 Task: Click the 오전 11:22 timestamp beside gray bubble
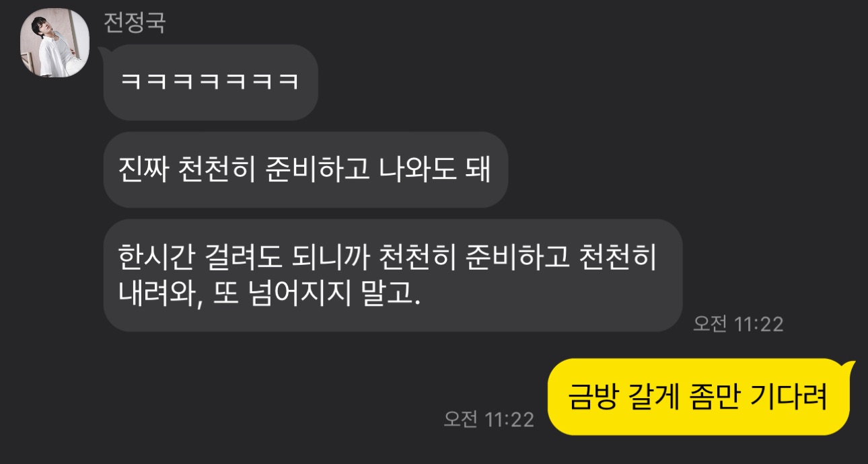pos(738,324)
